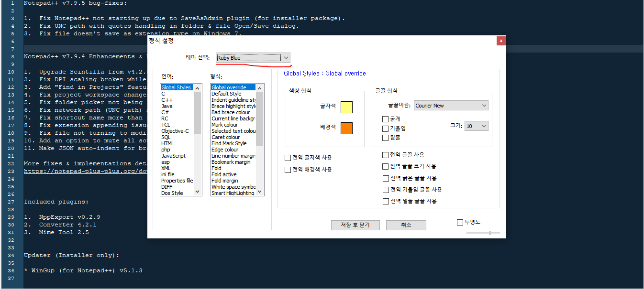Image resolution: width=644 pixels, height=290 pixels.
Task: Select Mark colour style
Action: [233, 125]
